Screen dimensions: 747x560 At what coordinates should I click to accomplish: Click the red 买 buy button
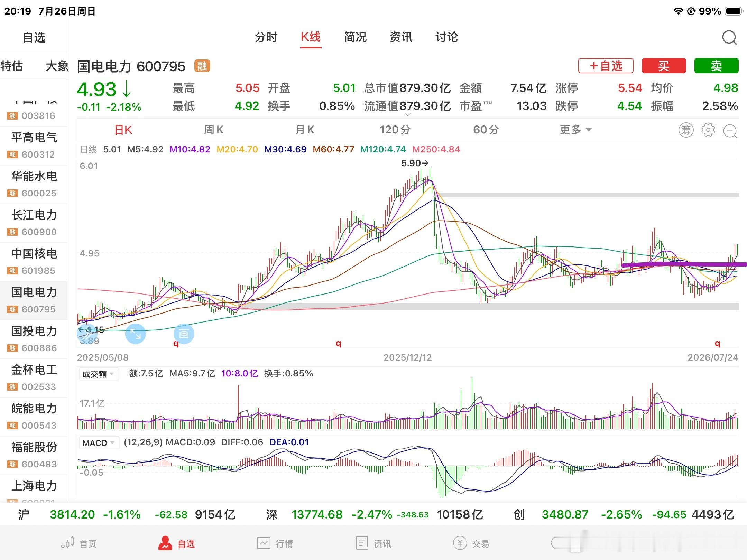click(x=664, y=66)
